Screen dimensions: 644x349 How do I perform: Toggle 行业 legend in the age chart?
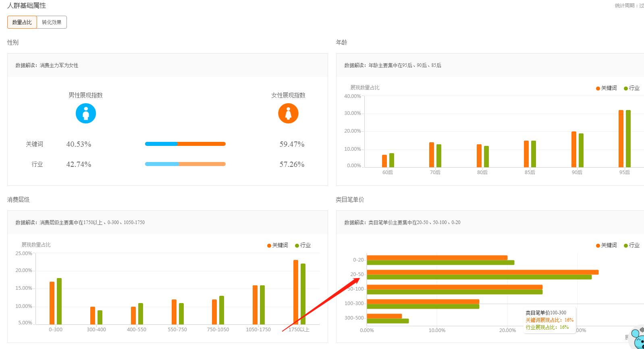[x=632, y=88]
